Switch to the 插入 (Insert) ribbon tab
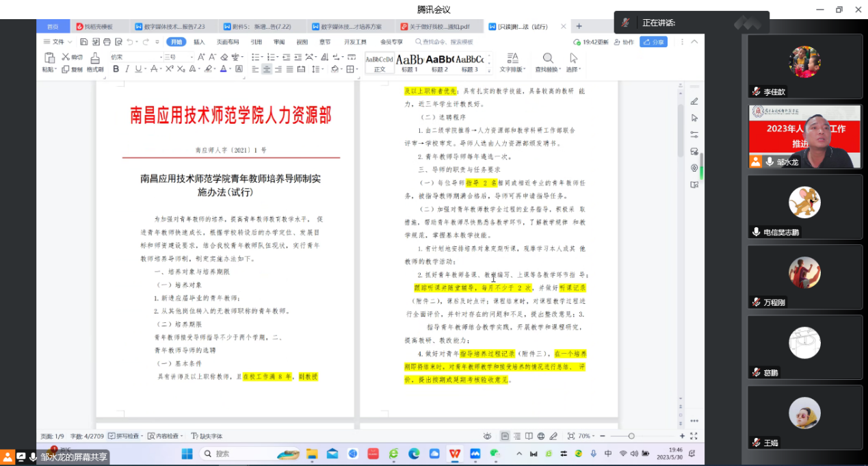 pyautogui.click(x=199, y=42)
